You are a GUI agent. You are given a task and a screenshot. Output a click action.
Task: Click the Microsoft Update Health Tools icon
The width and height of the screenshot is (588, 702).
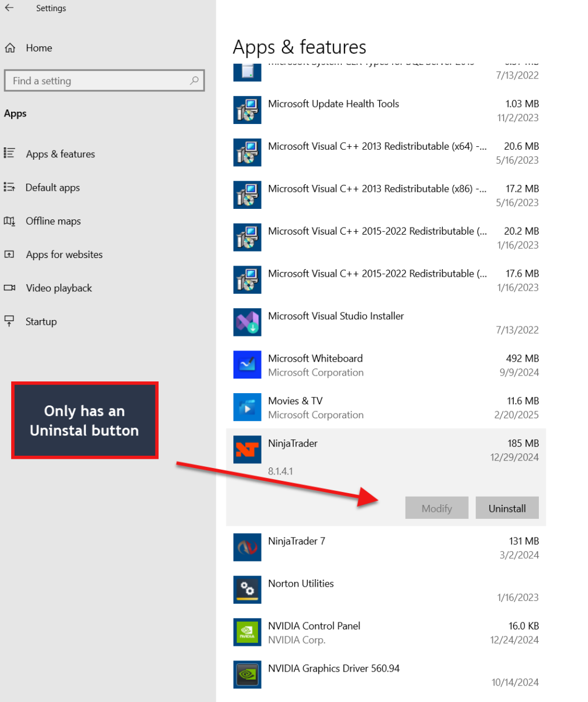click(247, 110)
